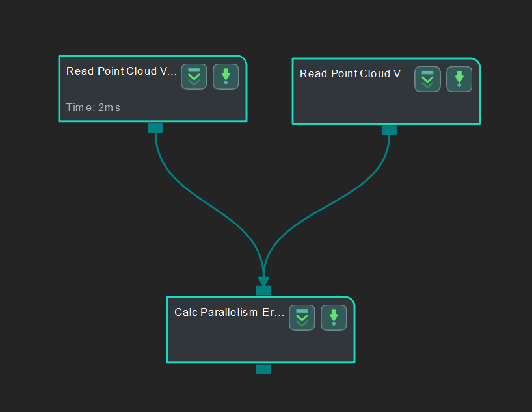Click the output port below first Read Point Cloud node
Viewport: 532px width, 412px height.
(x=155, y=127)
